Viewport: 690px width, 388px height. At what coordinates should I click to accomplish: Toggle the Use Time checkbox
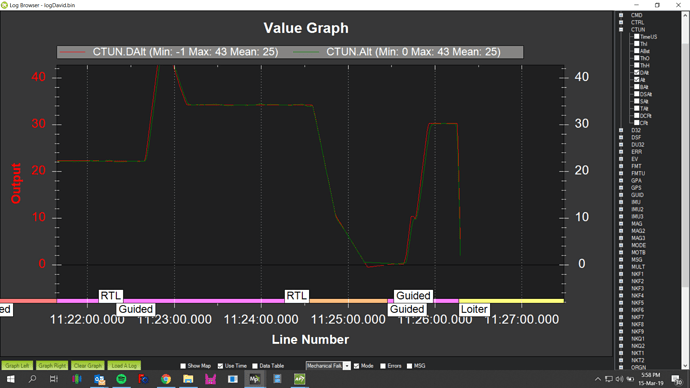[220, 366]
